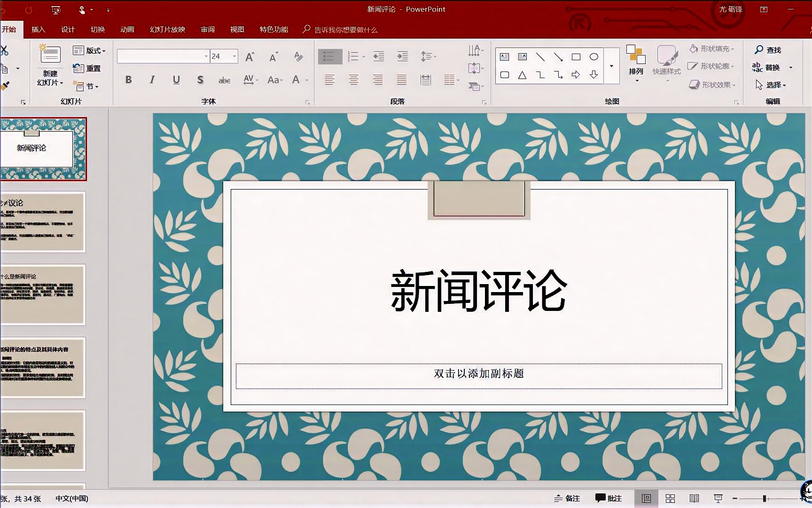Toggle Bold formatting button
The height and width of the screenshot is (508, 812).
(128, 80)
